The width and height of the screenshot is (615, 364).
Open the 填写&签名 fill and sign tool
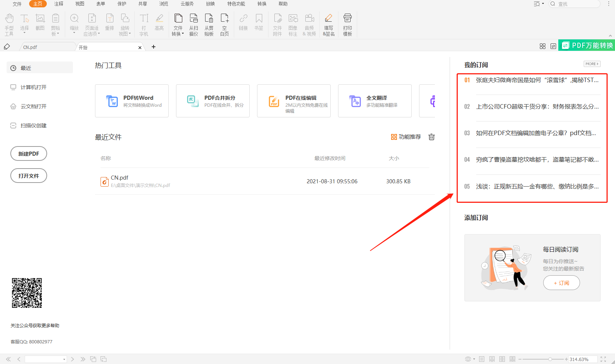[328, 24]
